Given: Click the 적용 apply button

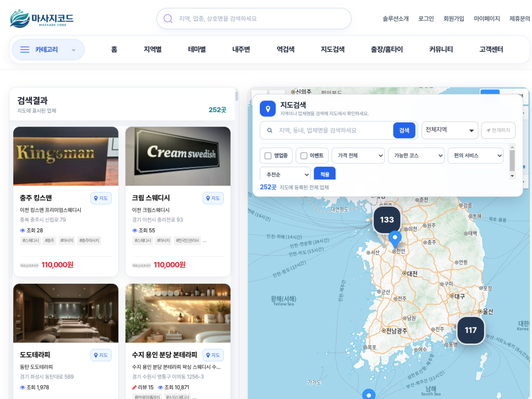Looking at the screenshot, I should tap(325, 174).
